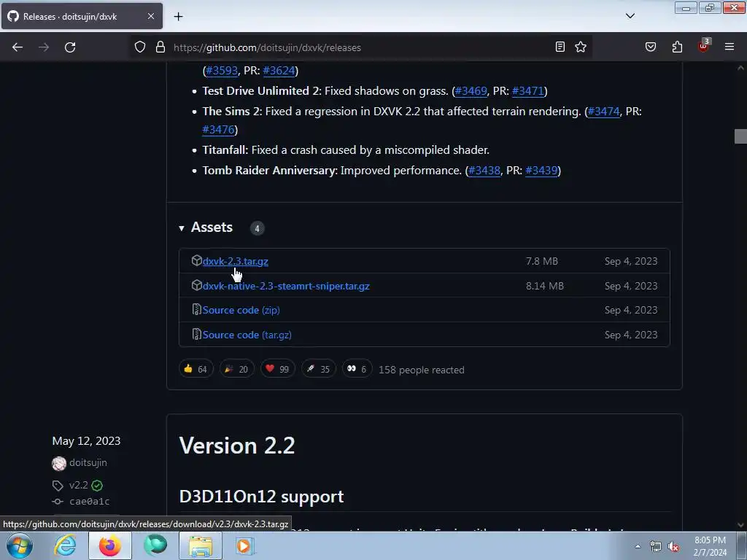
Task: Click the Version 2.2 heading
Action: coord(237,446)
